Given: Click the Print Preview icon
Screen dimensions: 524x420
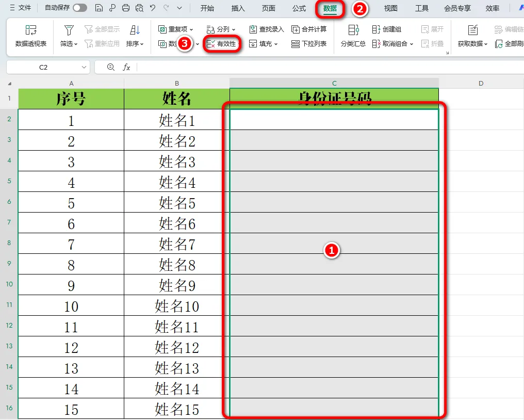Looking at the screenshot, I should 139,8.
